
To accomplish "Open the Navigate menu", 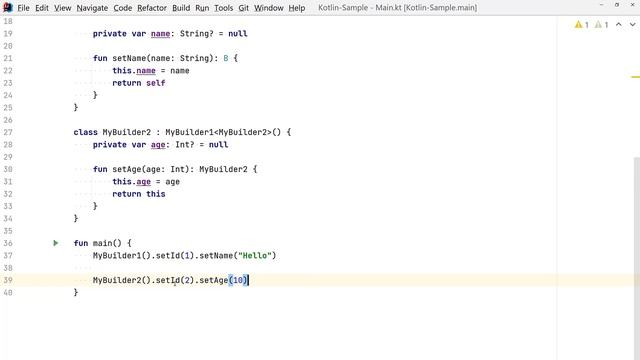I will coord(92,8).
